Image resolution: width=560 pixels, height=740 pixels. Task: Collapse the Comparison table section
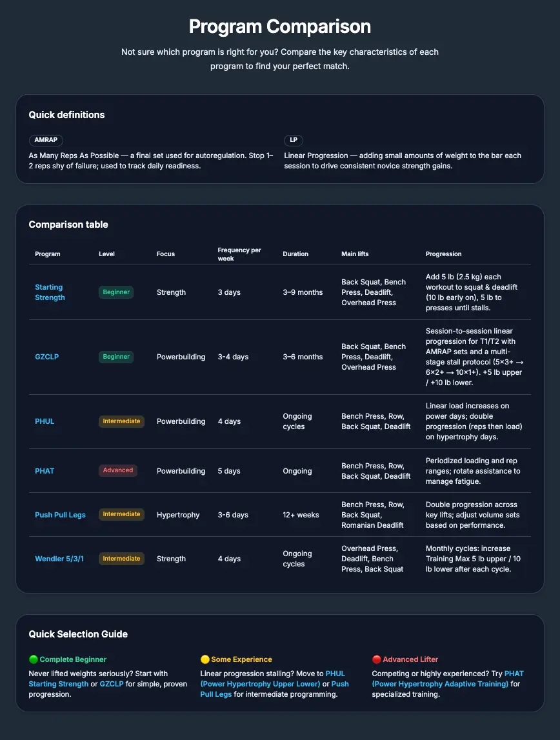pyautogui.click(x=68, y=225)
